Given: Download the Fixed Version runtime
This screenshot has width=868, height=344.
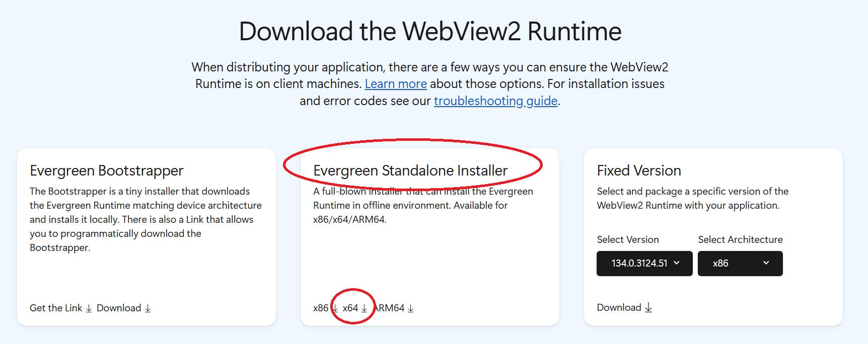Looking at the screenshot, I should click(x=619, y=307).
